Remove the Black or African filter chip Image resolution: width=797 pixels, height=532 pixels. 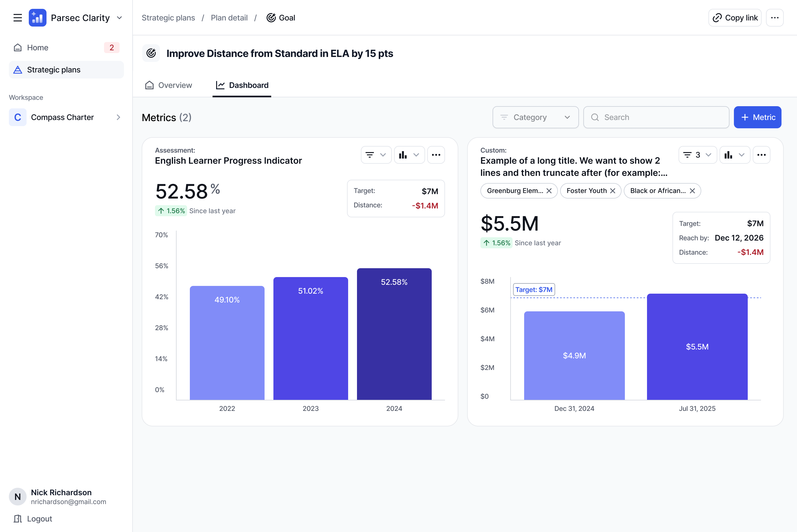coord(692,191)
